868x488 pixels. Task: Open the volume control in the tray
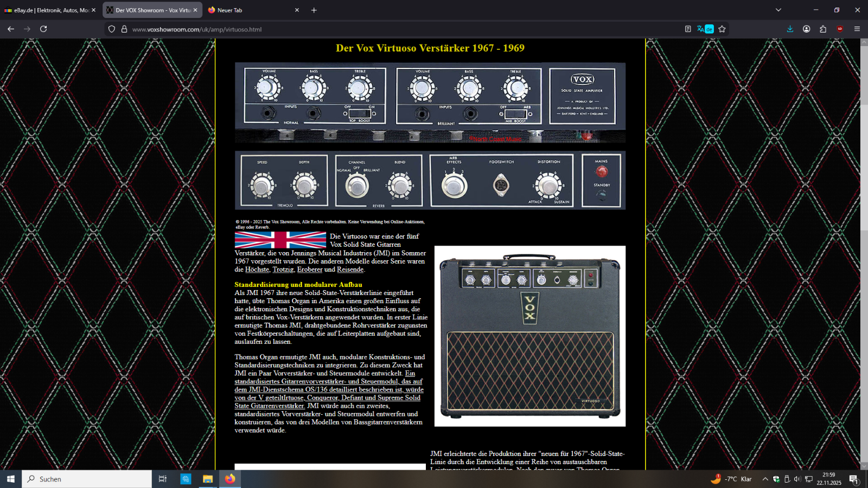pos(797,479)
